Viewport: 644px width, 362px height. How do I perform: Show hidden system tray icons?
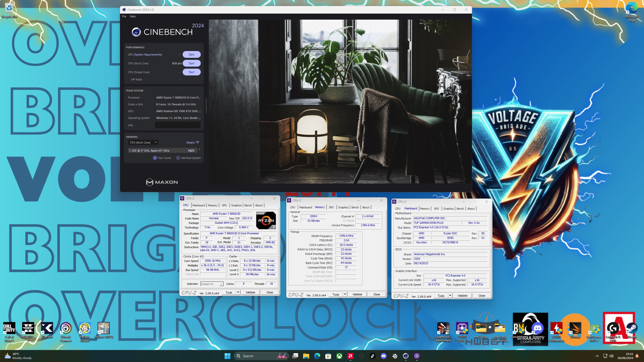tap(597, 356)
